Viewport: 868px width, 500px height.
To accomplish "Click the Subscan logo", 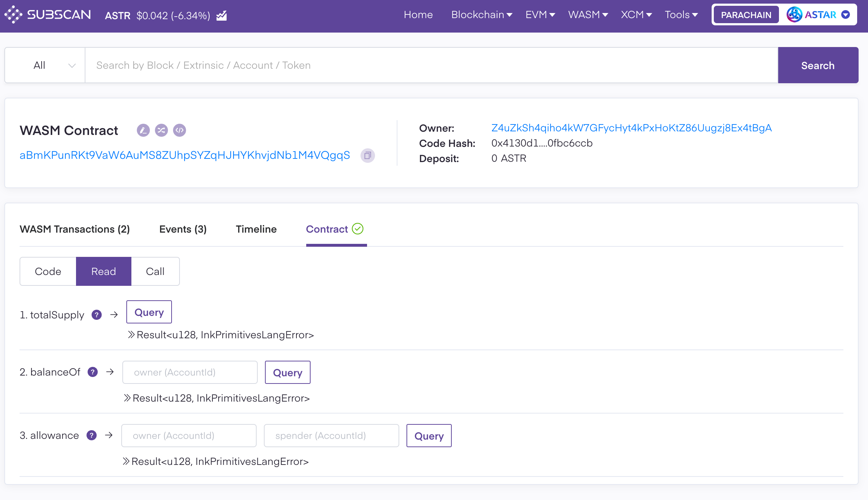I will coord(48,15).
